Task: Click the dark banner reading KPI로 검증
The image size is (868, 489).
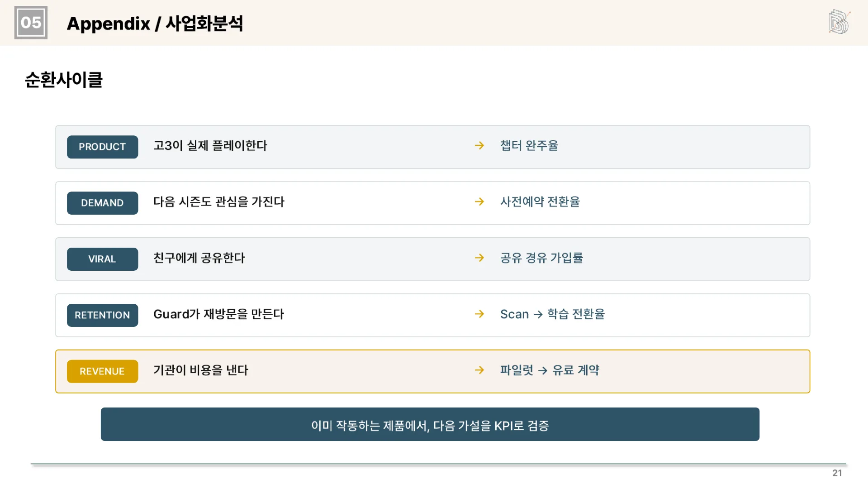Action: point(430,424)
